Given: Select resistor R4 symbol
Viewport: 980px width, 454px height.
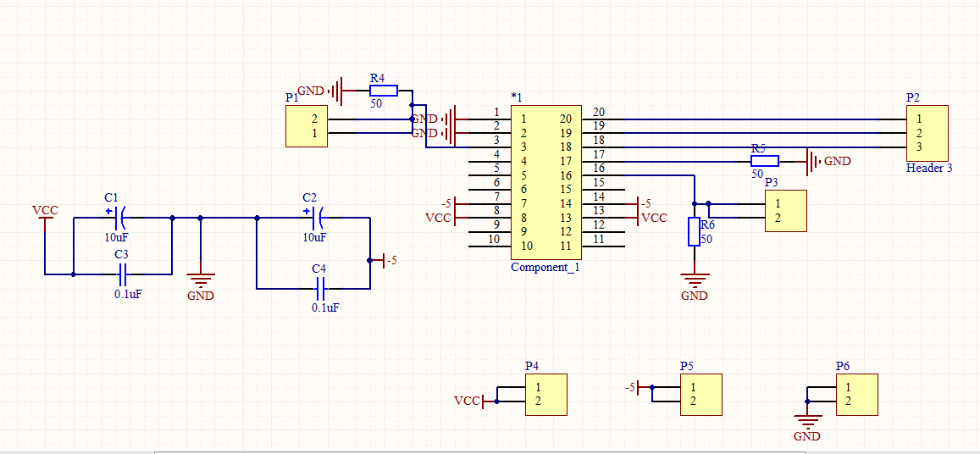Looking at the screenshot, I should pyautogui.click(x=383, y=91).
